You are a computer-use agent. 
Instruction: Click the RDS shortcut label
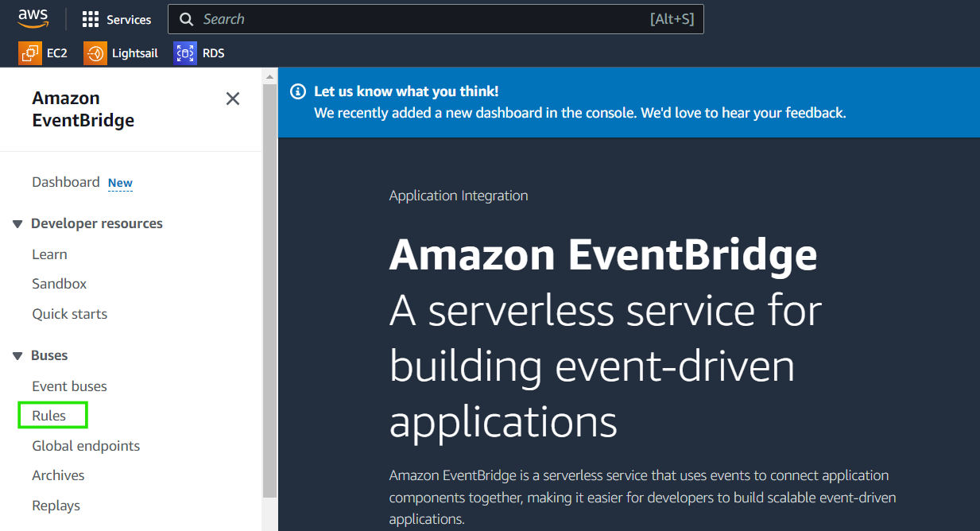(214, 53)
